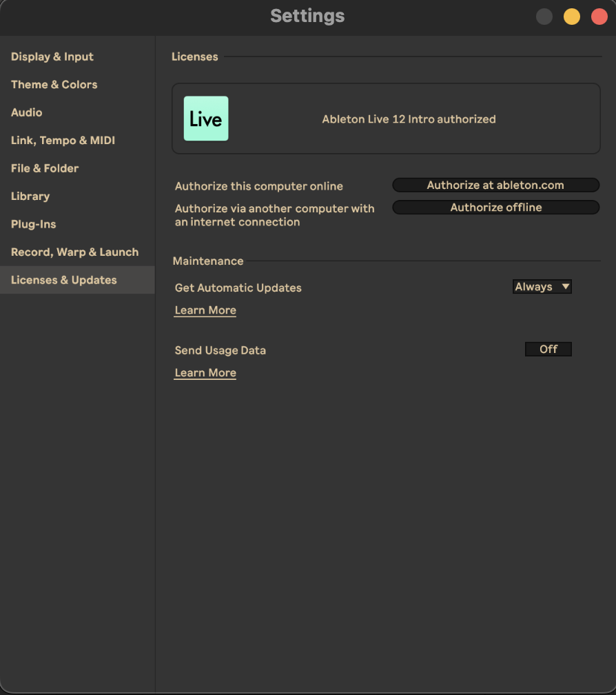The height and width of the screenshot is (695, 616).
Task: Switch to the Plug-Ins tab
Action: pyautogui.click(x=33, y=224)
